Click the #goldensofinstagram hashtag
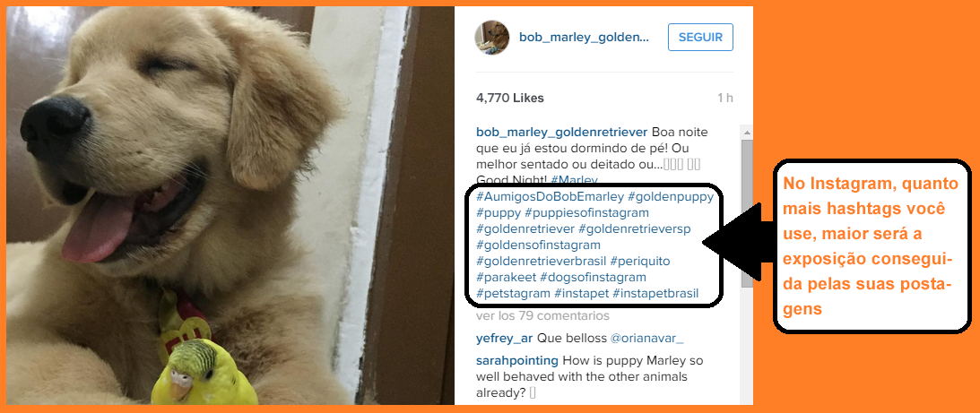The width and height of the screenshot is (980, 413). [538, 245]
